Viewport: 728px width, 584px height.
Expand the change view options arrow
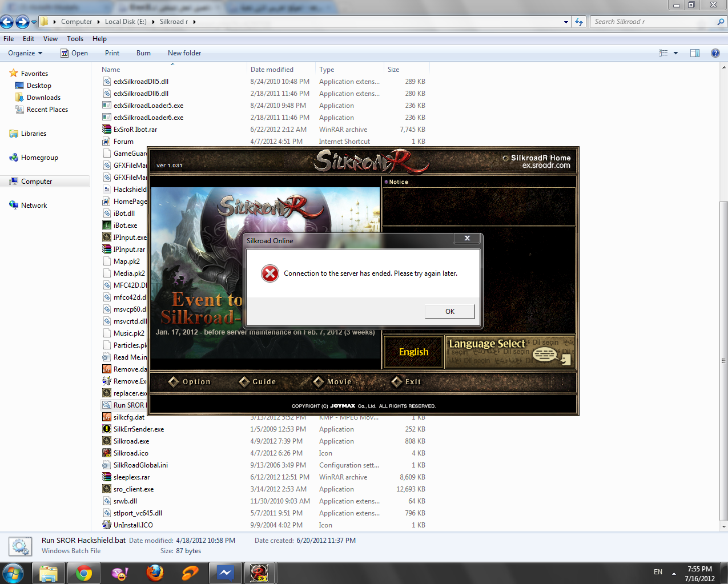click(676, 53)
